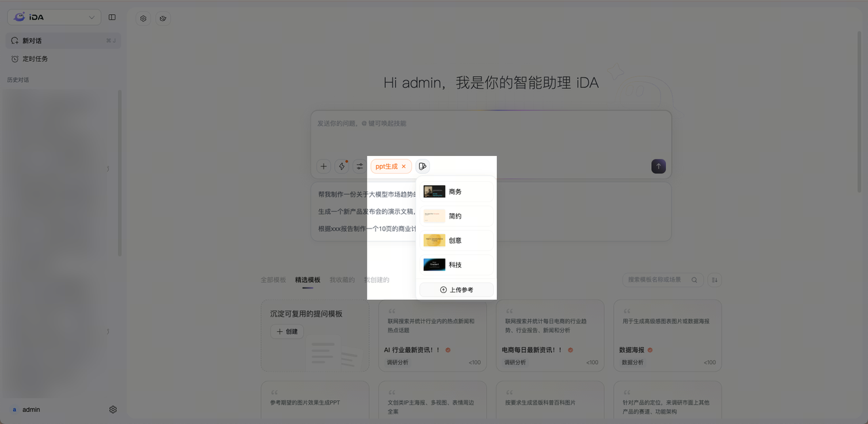
Task: Open 定时任务 scheduled tasks
Action: (63, 59)
